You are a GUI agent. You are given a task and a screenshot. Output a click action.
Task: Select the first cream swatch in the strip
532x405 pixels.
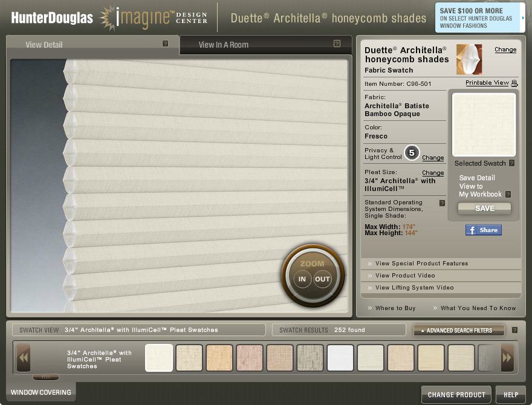pos(159,358)
